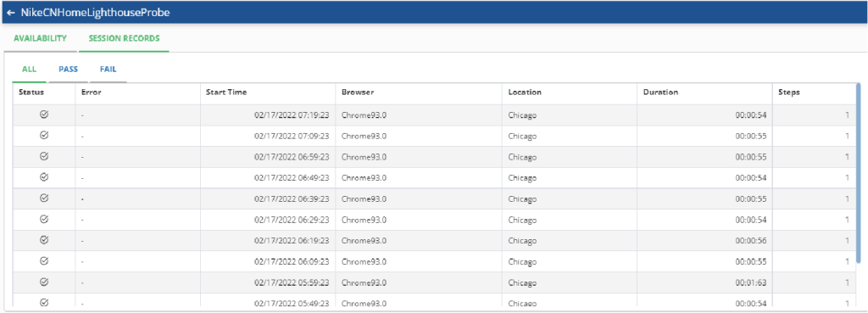The width and height of the screenshot is (868, 313).
Task: Click pass status icon for 06:19:23 session
Action: point(44,240)
